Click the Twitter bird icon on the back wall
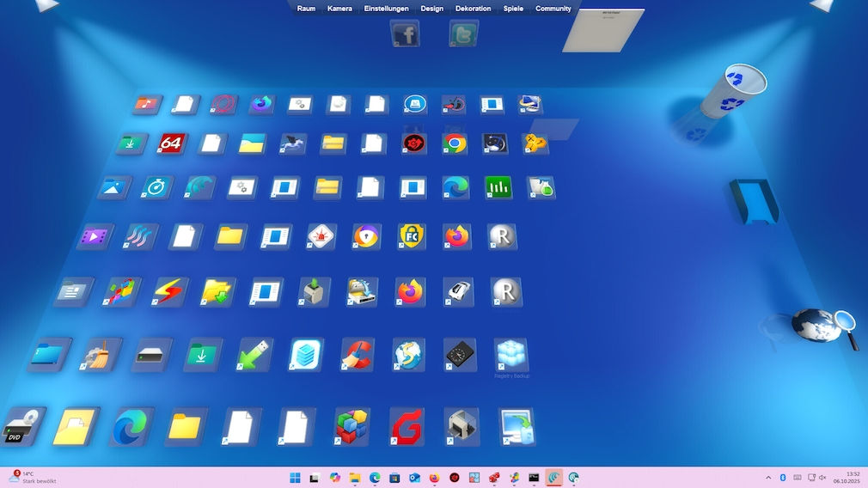 463,34
